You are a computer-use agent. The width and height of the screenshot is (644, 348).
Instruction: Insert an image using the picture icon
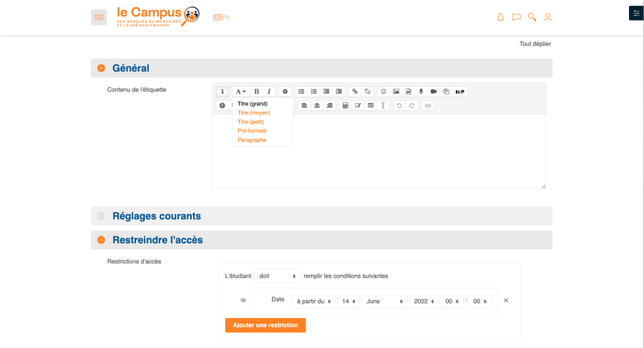pyautogui.click(x=396, y=92)
